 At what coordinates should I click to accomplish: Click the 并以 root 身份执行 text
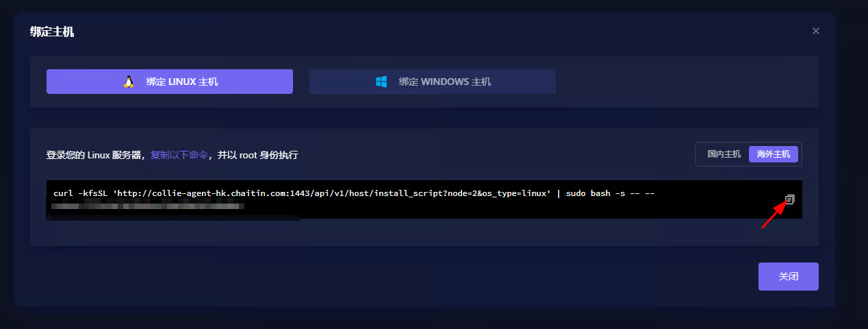coord(258,156)
